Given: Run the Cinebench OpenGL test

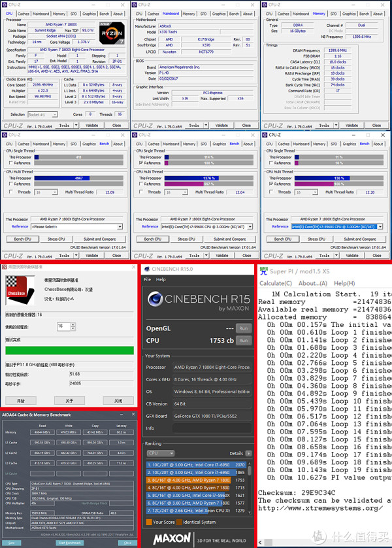Looking at the screenshot, I should click(x=244, y=328).
